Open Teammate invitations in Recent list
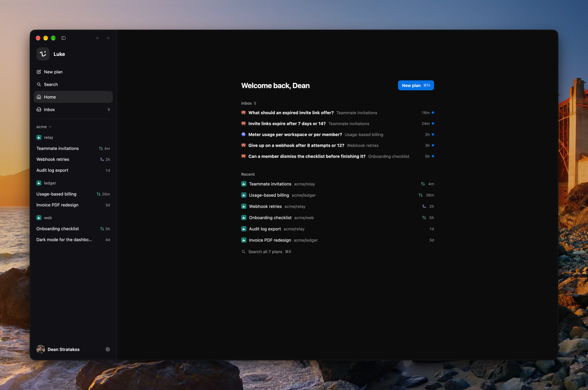 click(338, 184)
